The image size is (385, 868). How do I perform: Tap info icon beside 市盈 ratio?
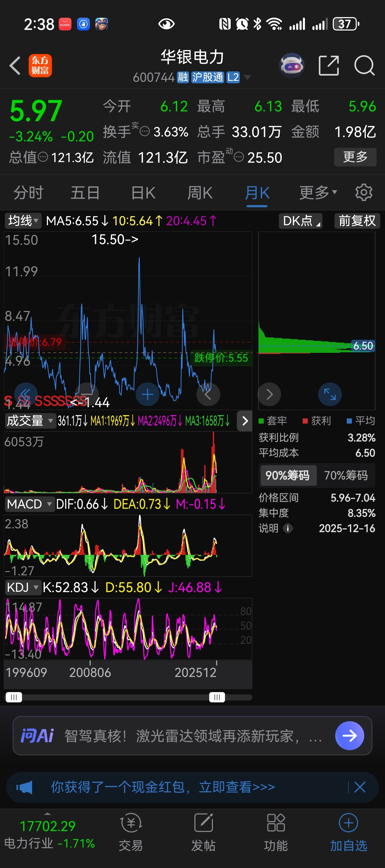pyautogui.click(x=239, y=157)
